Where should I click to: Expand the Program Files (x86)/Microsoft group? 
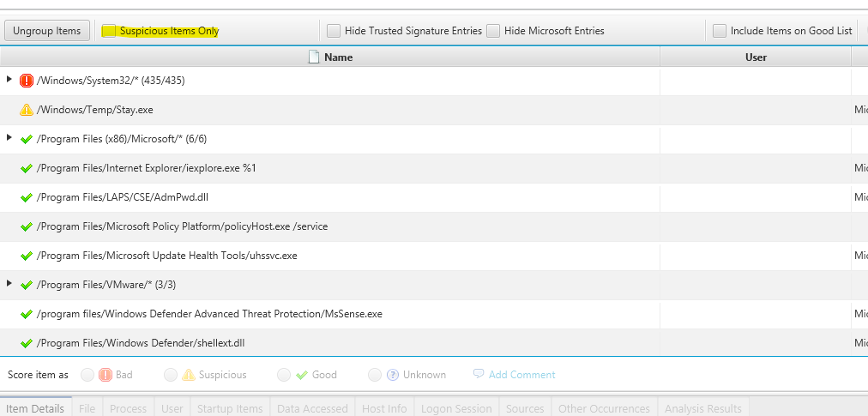[9, 138]
